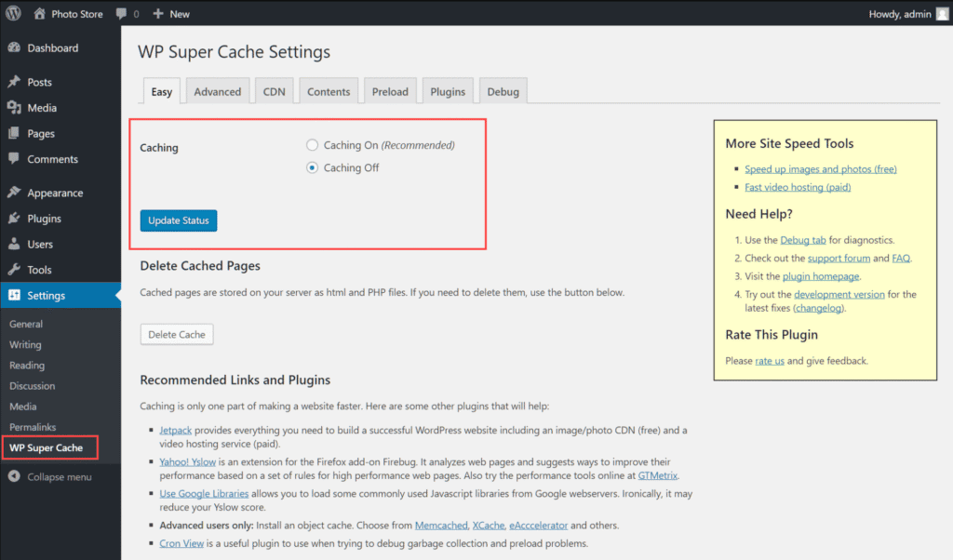Select the Caching On radio button
This screenshot has width=953, height=560.
313,145
